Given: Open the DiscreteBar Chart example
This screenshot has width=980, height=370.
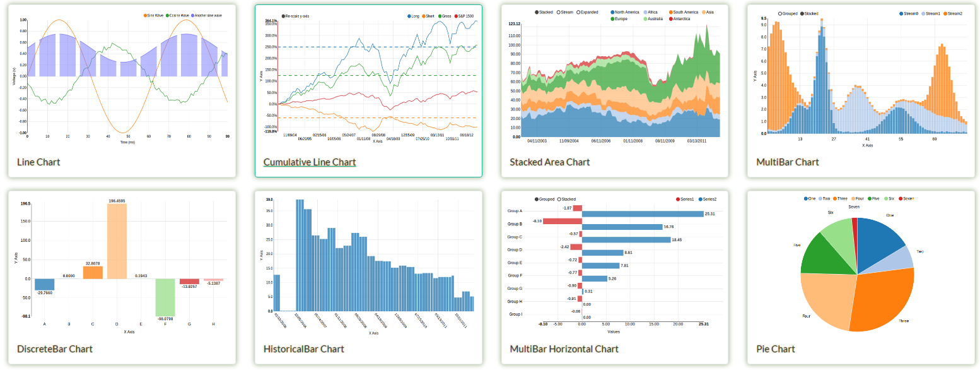Looking at the screenshot, I should coord(55,349).
